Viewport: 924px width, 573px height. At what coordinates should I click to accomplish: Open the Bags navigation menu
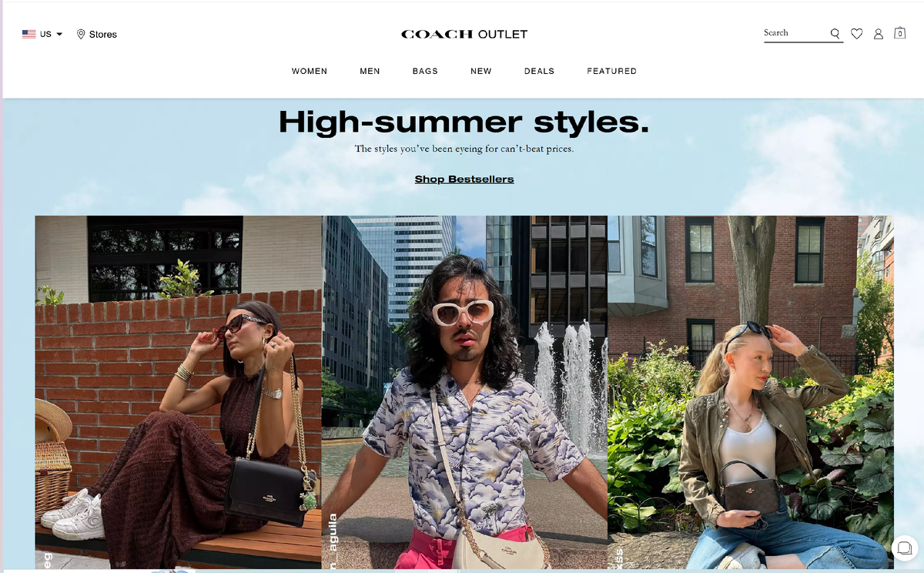point(425,71)
